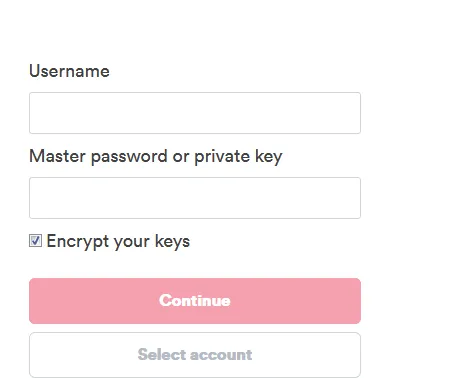Select the empty box below Username

[x=195, y=113]
